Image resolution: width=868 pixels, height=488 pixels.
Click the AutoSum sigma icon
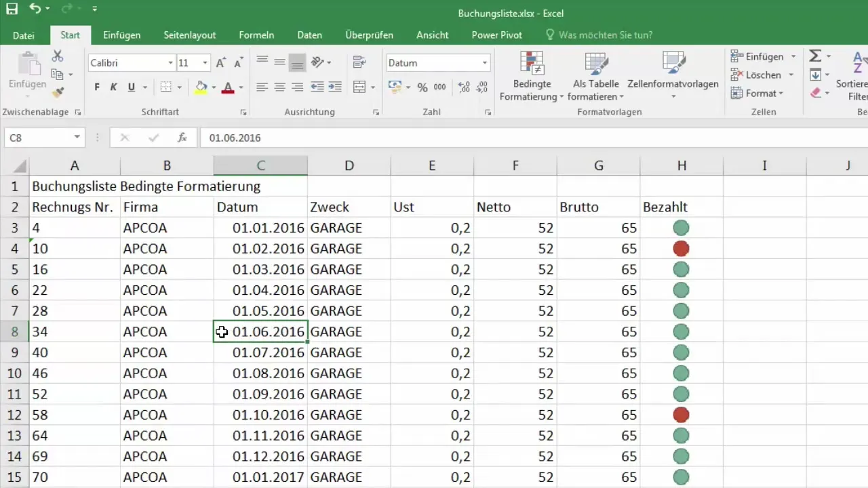coord(816,56)
